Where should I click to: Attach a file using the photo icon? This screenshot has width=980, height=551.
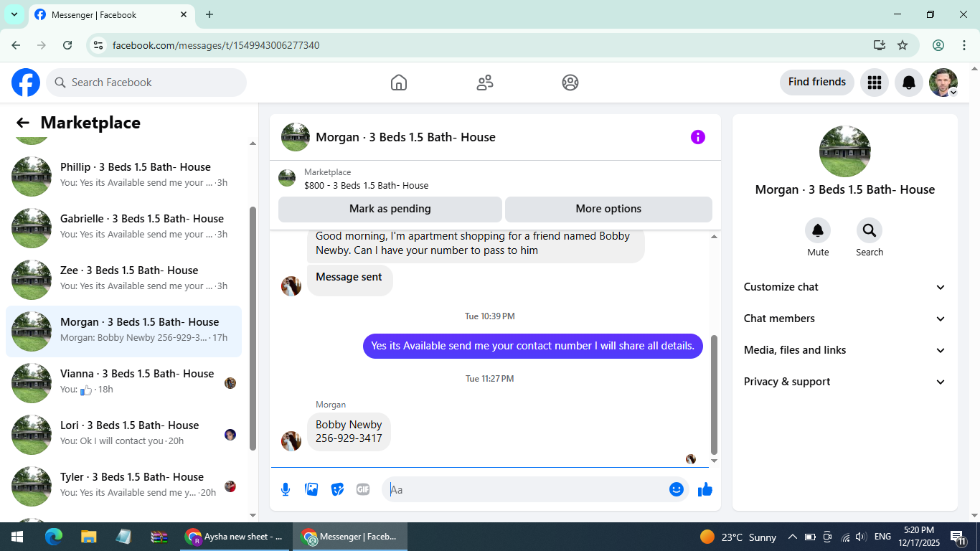click(311, 489)
